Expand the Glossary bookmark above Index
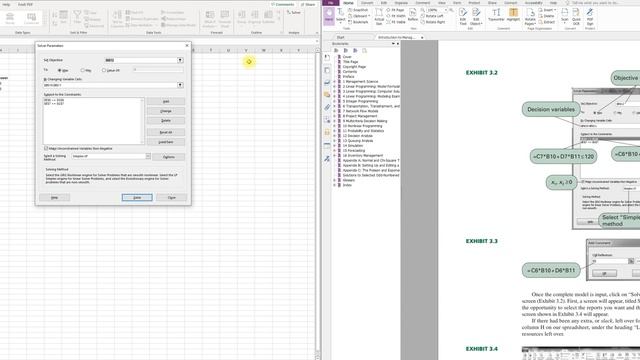 point(335,180)
